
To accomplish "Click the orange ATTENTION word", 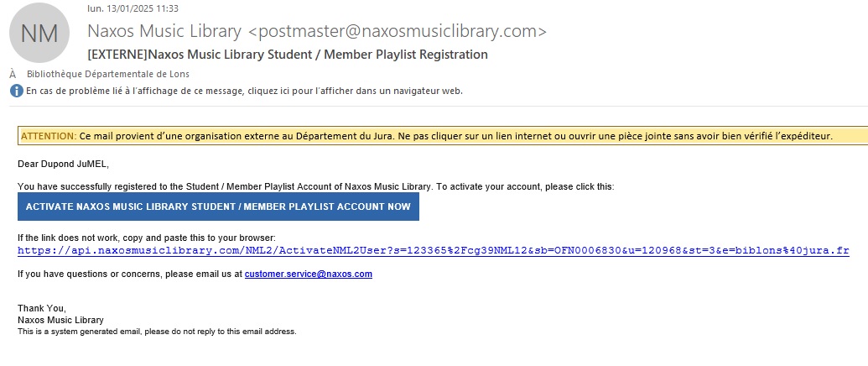I will (49, 136).
